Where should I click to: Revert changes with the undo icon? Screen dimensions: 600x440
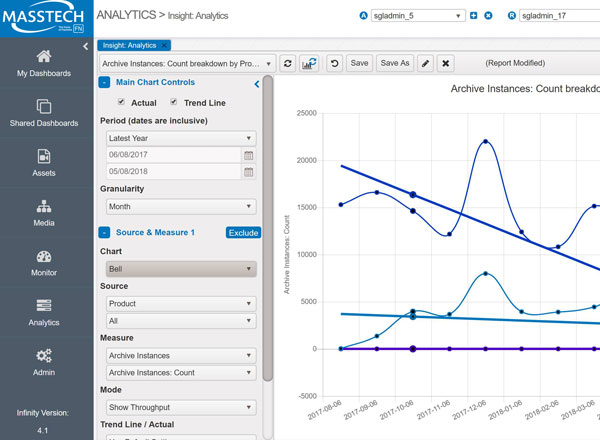pyautogui.click(x=334, y=64)
